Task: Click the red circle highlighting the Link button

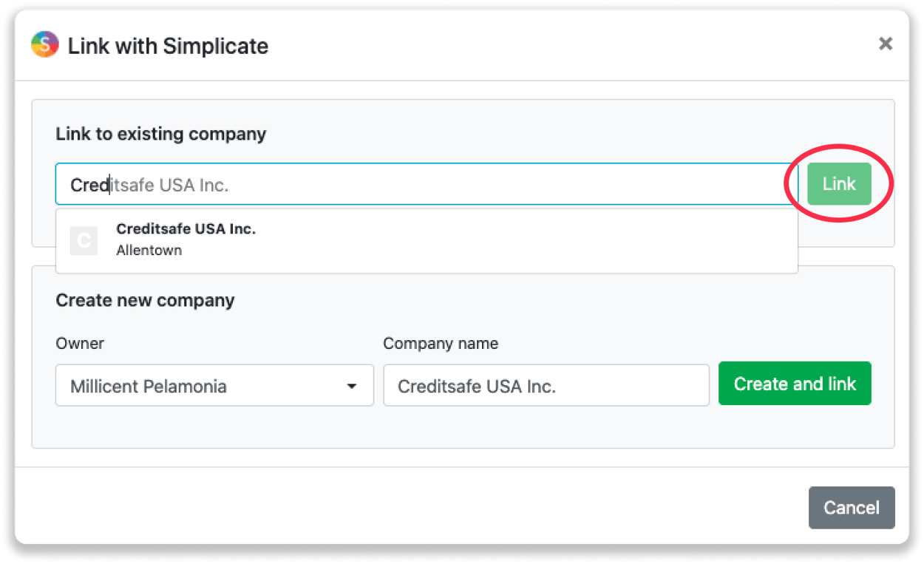Action: coord(838,184)
